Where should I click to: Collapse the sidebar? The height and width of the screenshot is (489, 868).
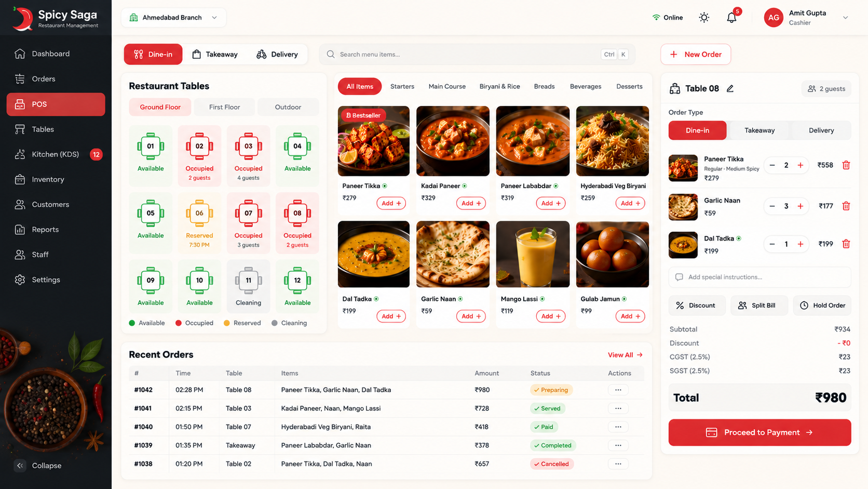tap(38, 466)
